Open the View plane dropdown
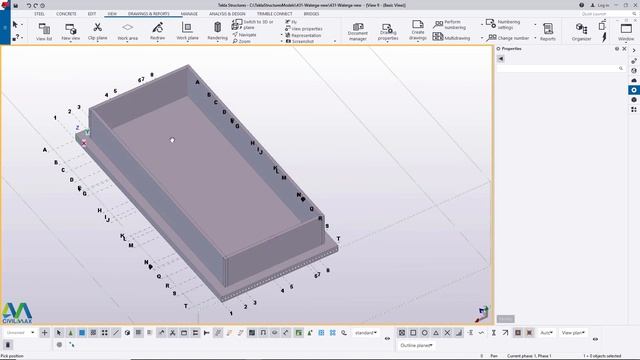Viewport: 640px width, 360px height. coord(573,333)
